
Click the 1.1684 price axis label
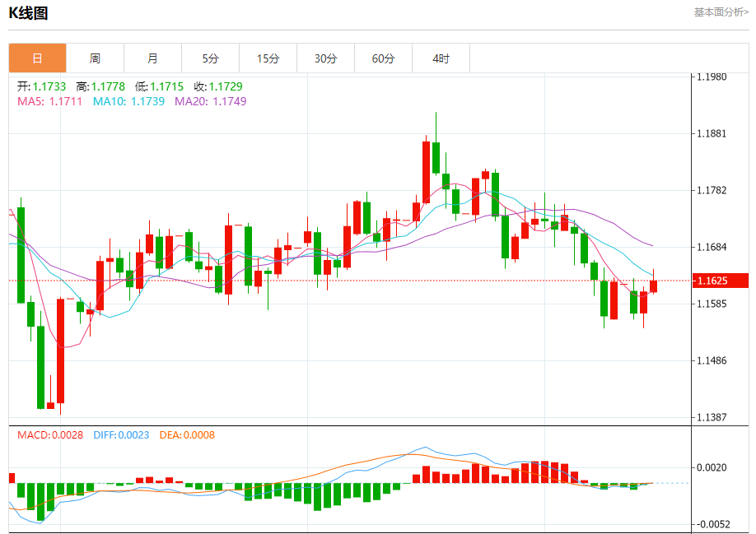coord(712,247)
